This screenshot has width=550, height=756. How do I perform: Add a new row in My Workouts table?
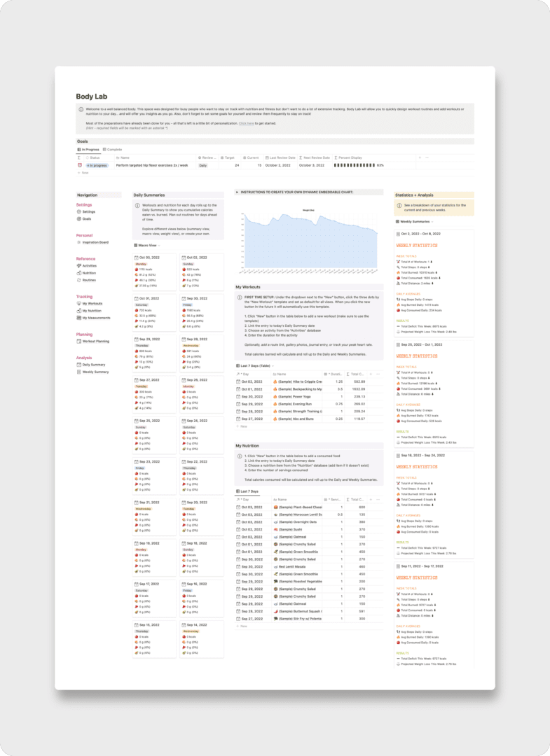pyautogui.click(x=242, y=426)
